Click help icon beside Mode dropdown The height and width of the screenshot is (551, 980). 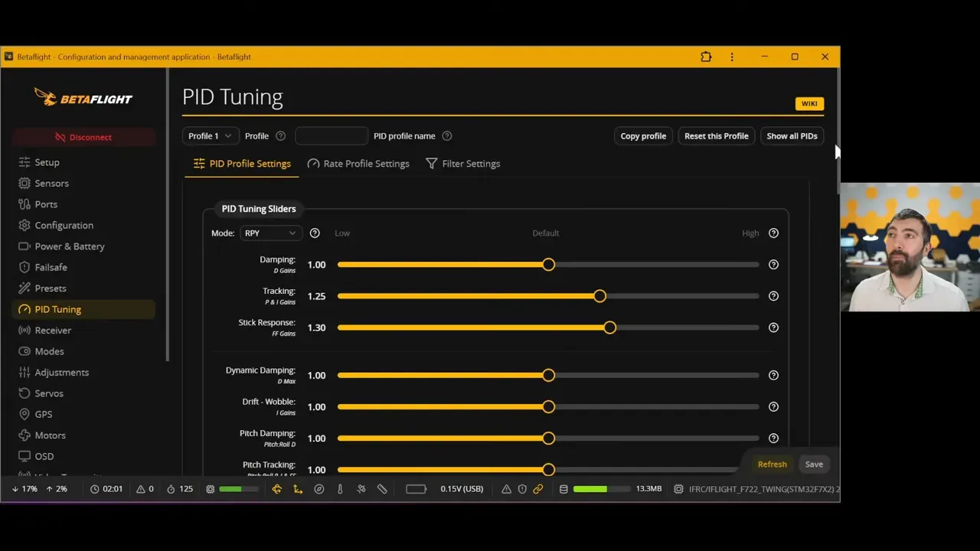[x=315, y=233]
